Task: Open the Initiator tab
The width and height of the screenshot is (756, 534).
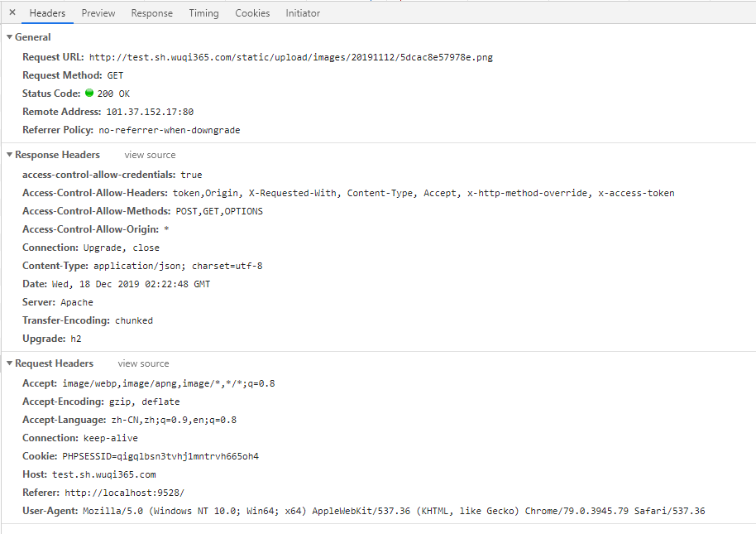Action: click(303, 12)
